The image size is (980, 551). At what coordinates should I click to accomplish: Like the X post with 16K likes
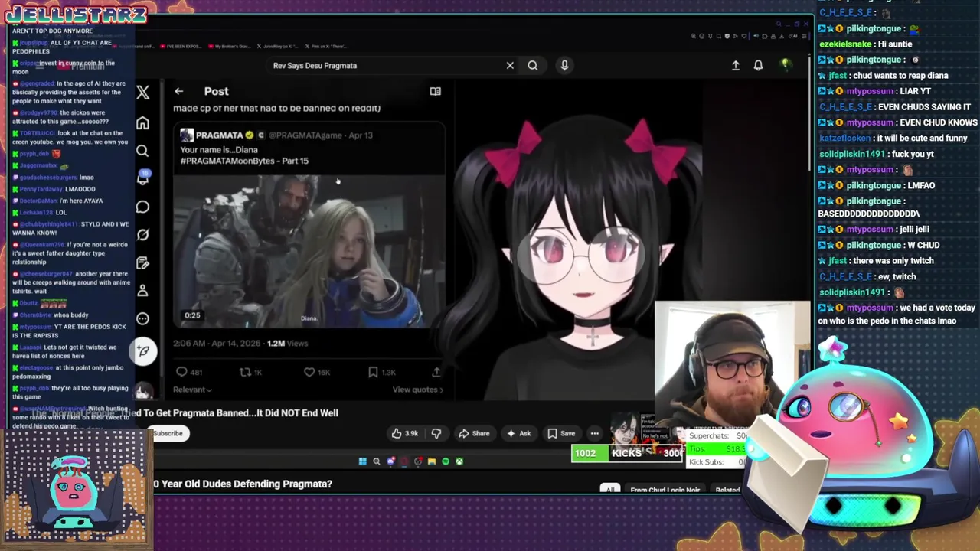coord(317,372)
